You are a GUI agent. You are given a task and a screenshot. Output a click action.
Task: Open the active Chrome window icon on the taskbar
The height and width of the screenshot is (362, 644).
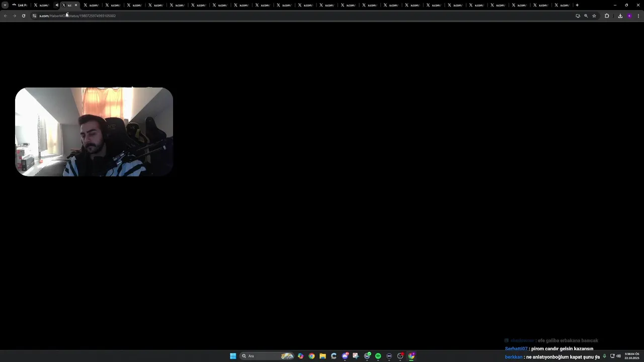pos(412,356)
